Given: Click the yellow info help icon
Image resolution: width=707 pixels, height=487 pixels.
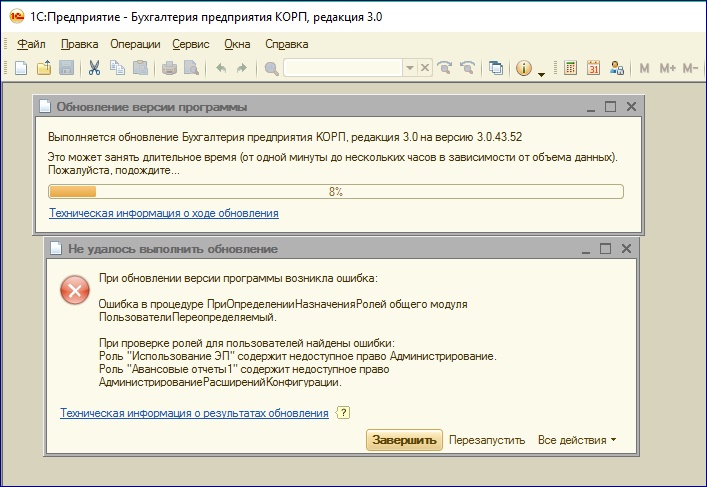Looking at the screenshot, I should point(522,68).
